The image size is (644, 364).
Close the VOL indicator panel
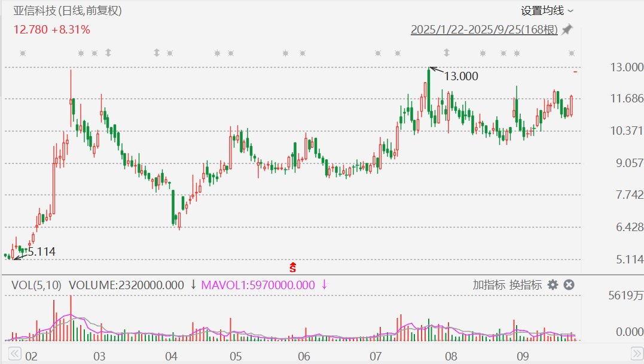click(569, 285)
